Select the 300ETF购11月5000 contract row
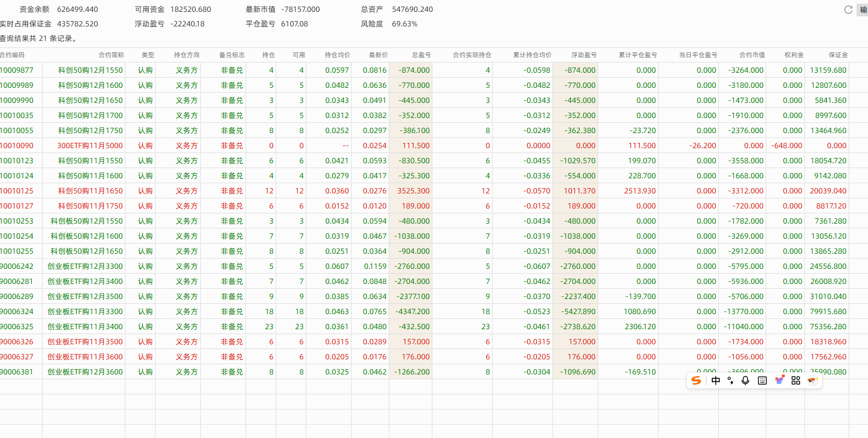The height and width of the screenshot is (438, 868). pos(90,145)
